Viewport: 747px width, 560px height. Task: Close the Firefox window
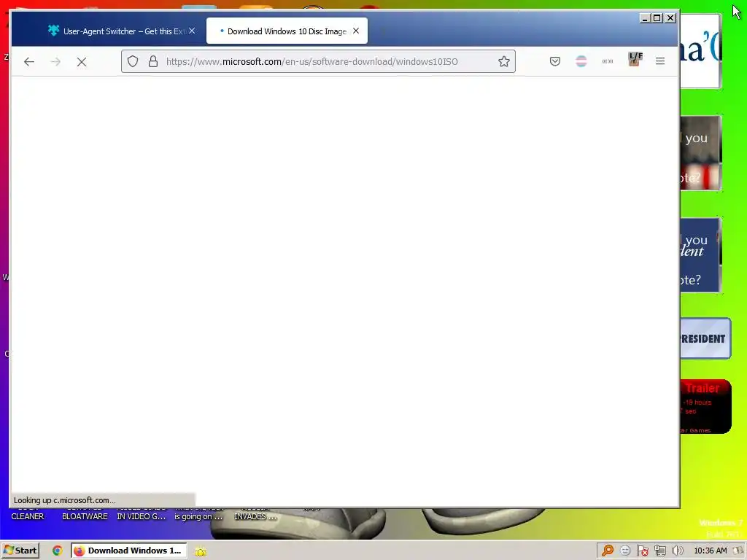[x=670, y=18]
